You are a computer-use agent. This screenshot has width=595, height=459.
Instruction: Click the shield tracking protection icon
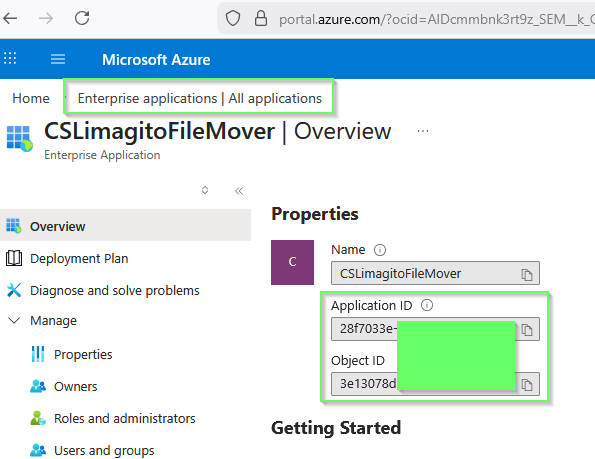click(233, 18)
